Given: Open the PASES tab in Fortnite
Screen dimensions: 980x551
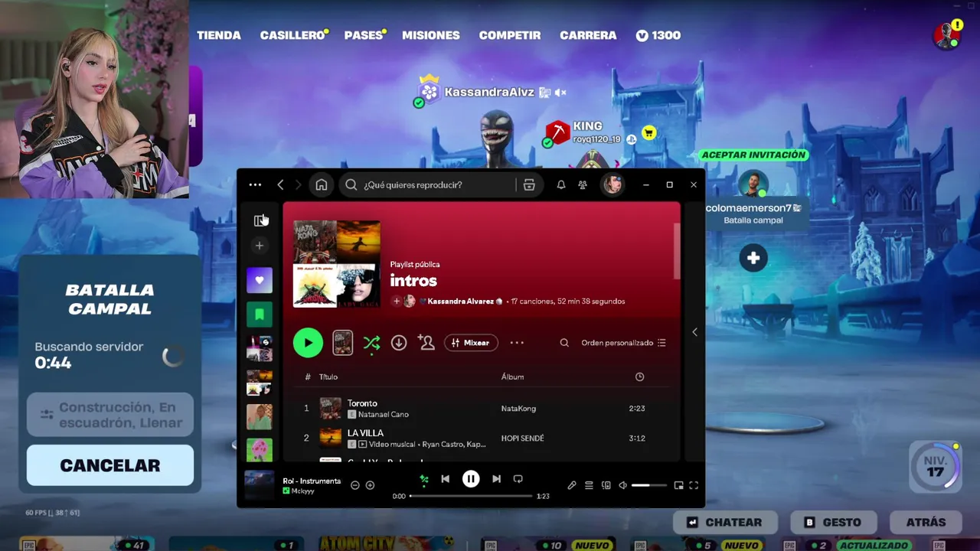Looking at the screenshot, I should 364,35.
